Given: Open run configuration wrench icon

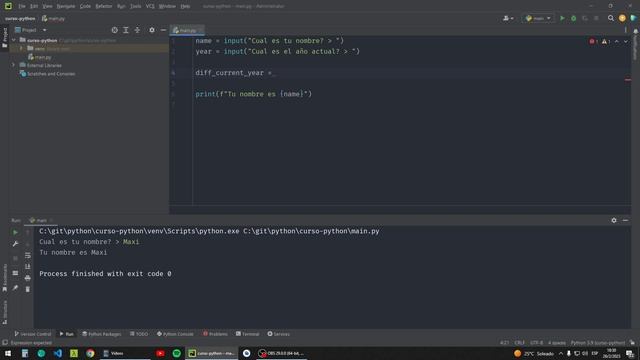Looking at the screenshot, I should [x=15, y=244].
